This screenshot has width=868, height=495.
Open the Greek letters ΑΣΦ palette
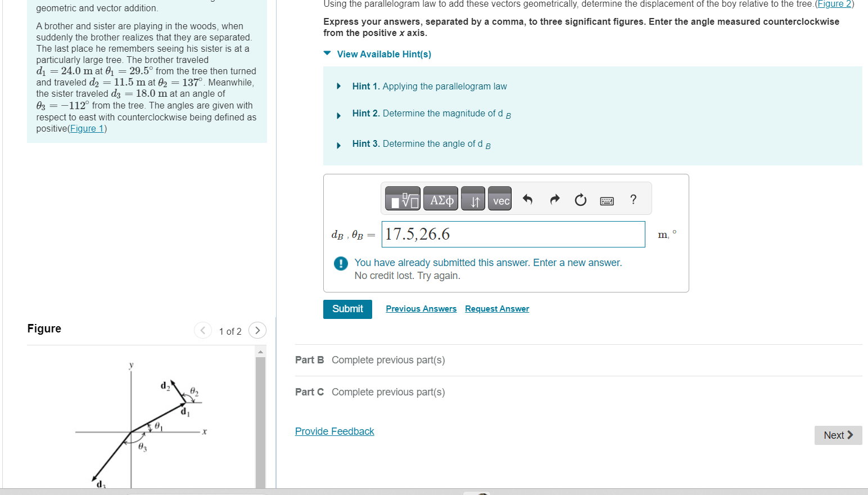point(440,198)
